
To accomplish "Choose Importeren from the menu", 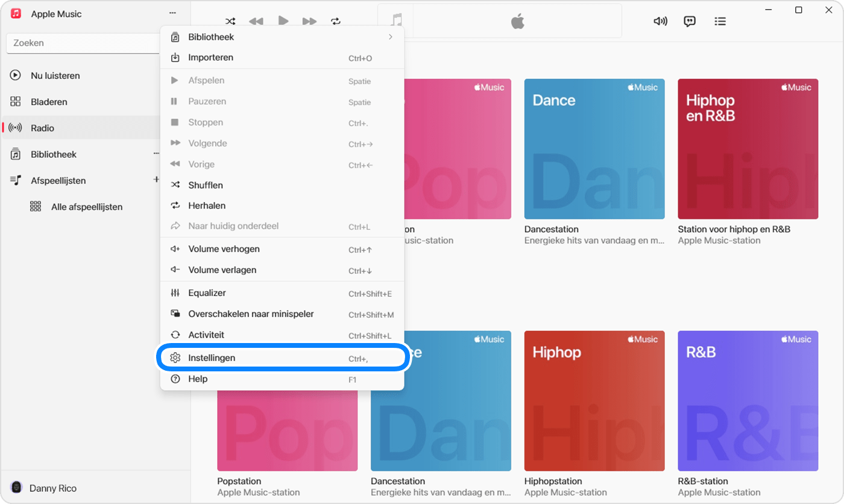I will (282, 58).
